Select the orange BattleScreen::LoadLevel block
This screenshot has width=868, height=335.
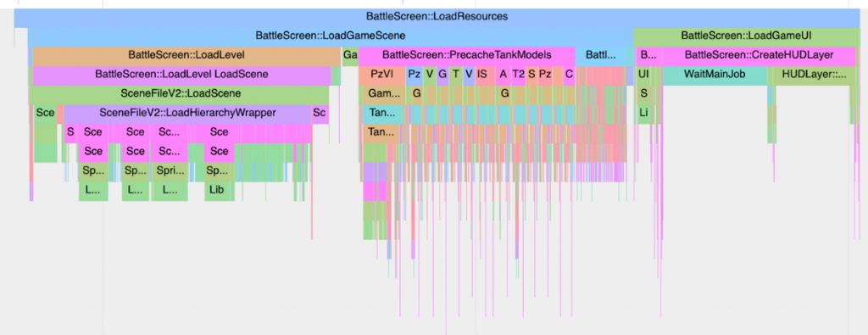point(186,55)
